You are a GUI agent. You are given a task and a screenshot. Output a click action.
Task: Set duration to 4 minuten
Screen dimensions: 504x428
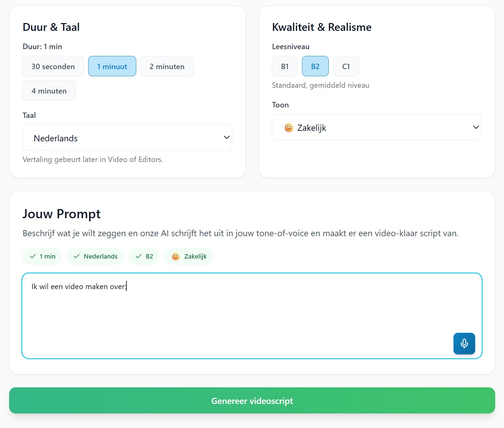coord(49,91)
